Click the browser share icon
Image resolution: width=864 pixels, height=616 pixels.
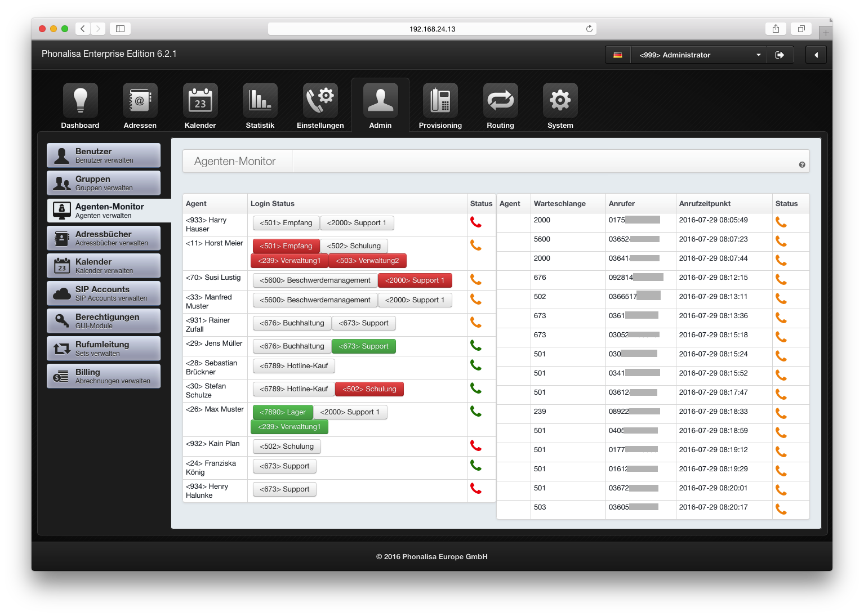pos(776,29)
